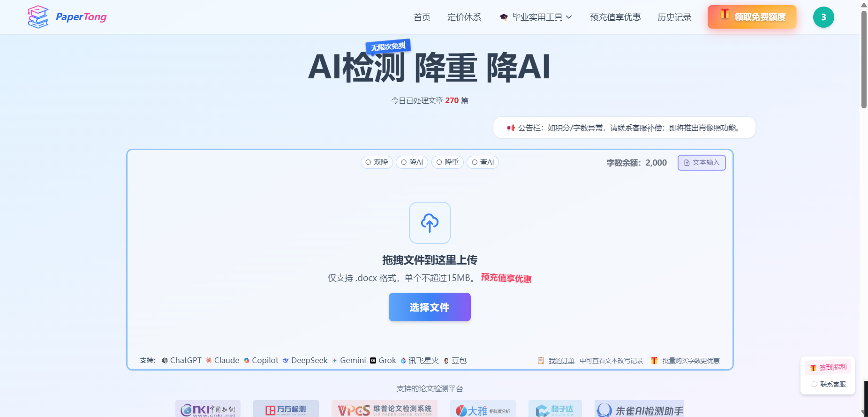Select the 双降 radio option
The image size is (868, 417).
[x=377, y=162]
